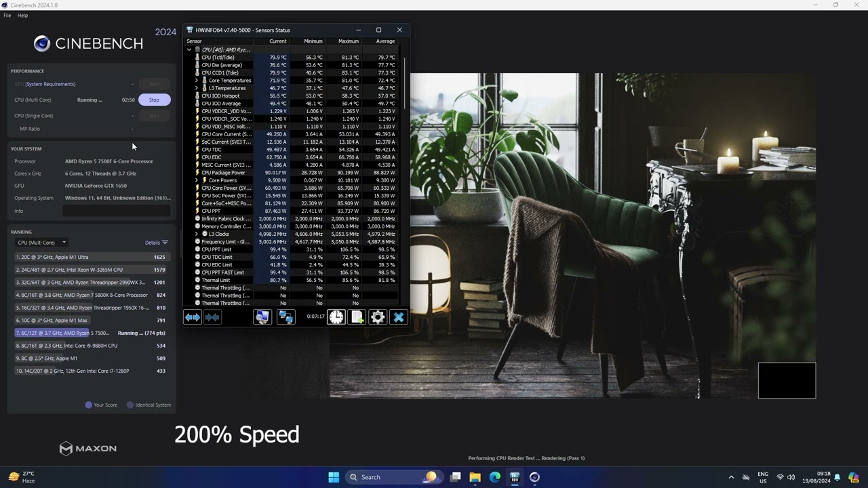Open the ENG US language switcher

(x=763, y=477)
